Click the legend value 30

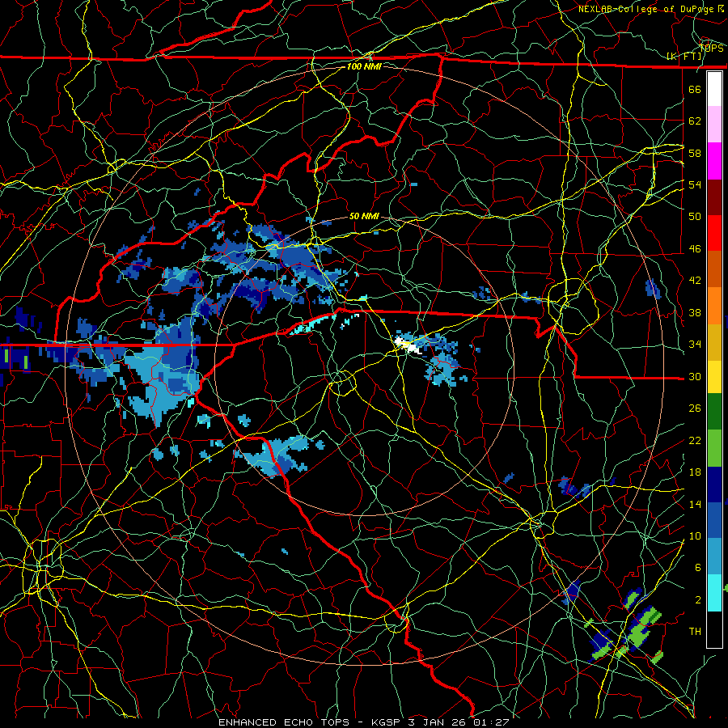[x=695, y=376]
